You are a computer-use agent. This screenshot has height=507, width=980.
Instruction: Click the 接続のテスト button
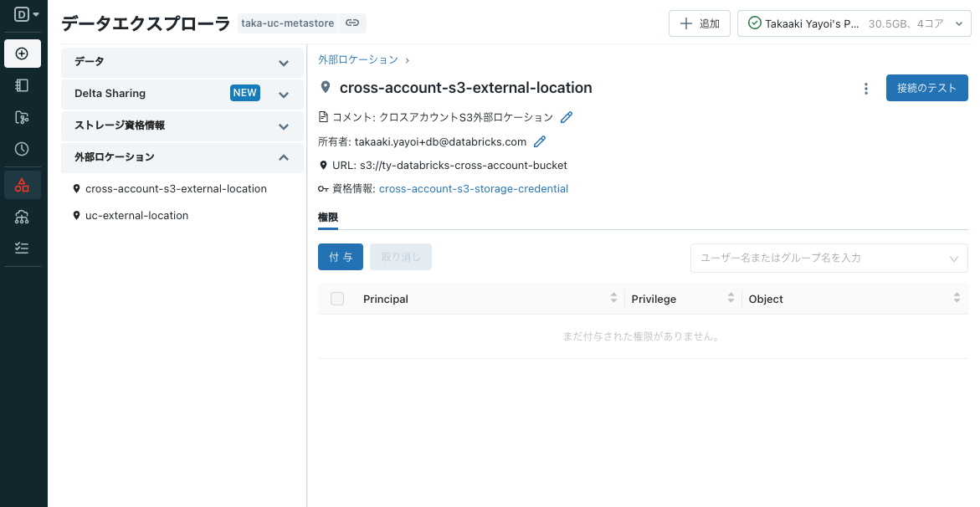(927, 88)
